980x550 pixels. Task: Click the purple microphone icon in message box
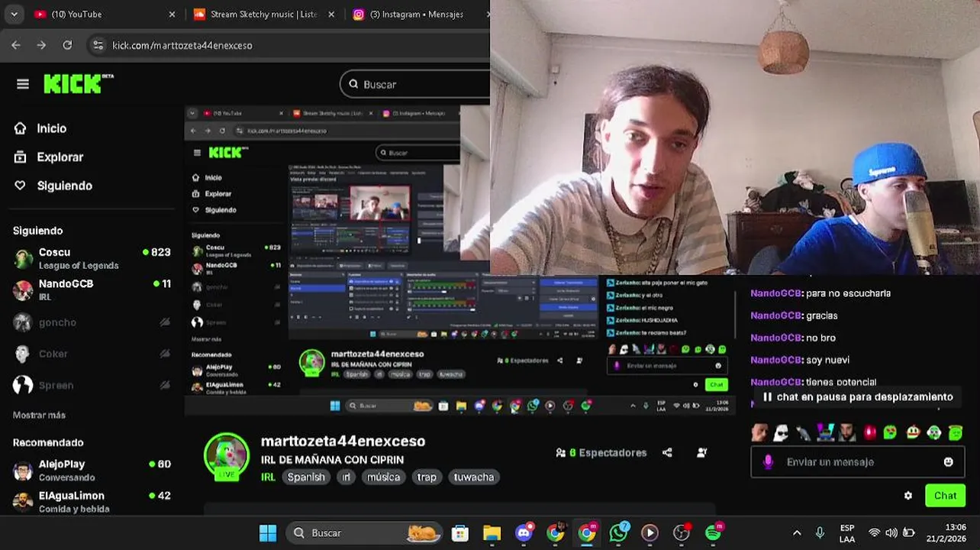tap(769, 461)
